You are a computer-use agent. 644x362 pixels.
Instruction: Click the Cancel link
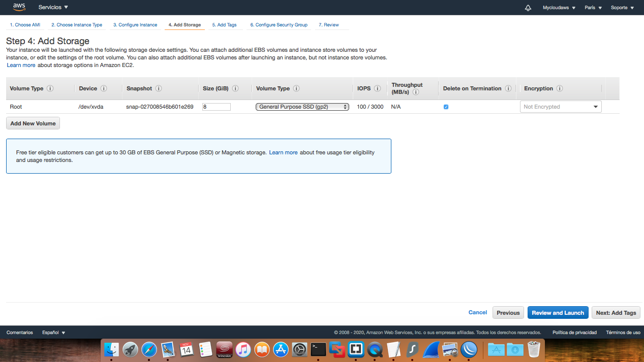(x=478, y=312)
